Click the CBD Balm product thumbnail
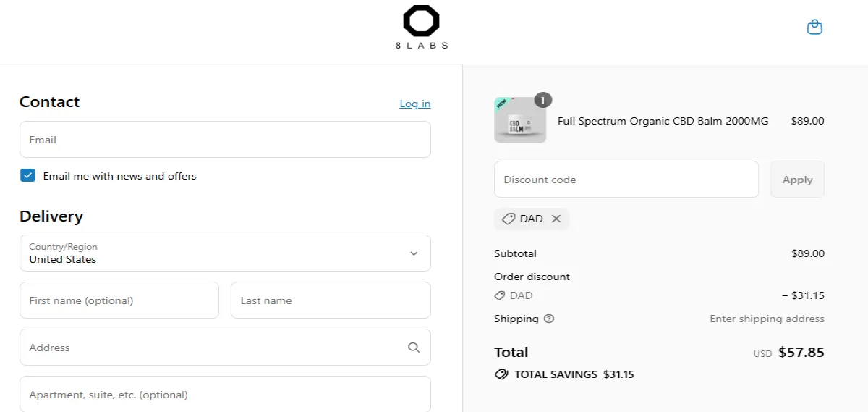Image resolution: width=868 pixels, height=412 pixels. (x=519, y=122)
